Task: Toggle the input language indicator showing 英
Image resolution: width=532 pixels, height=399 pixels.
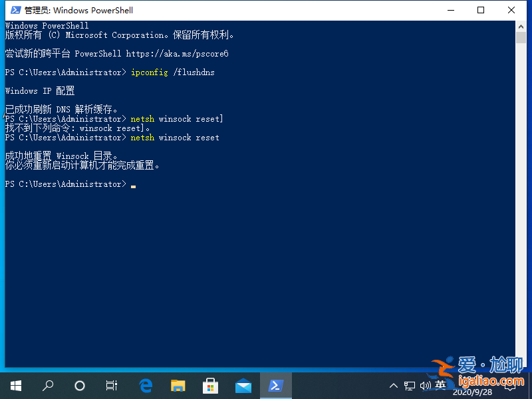Action: (441, 385)
